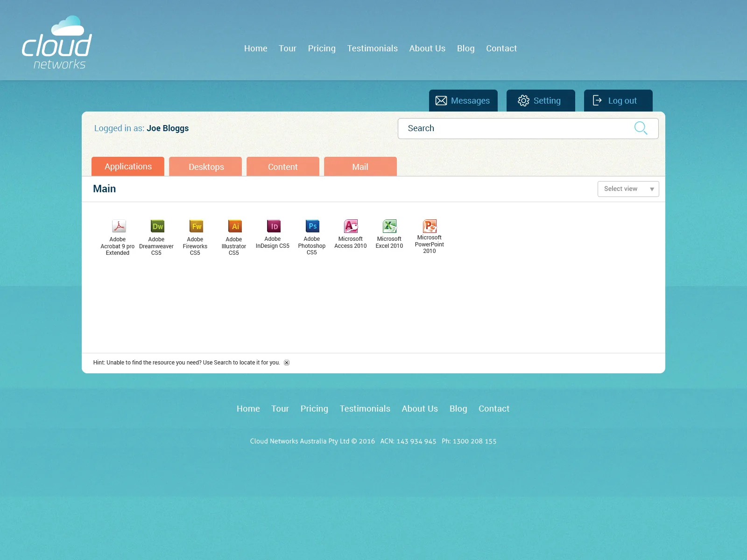Click Testimonials in footer navigation
The width and height of the screenshot is (747, 560).
(365, 409)
